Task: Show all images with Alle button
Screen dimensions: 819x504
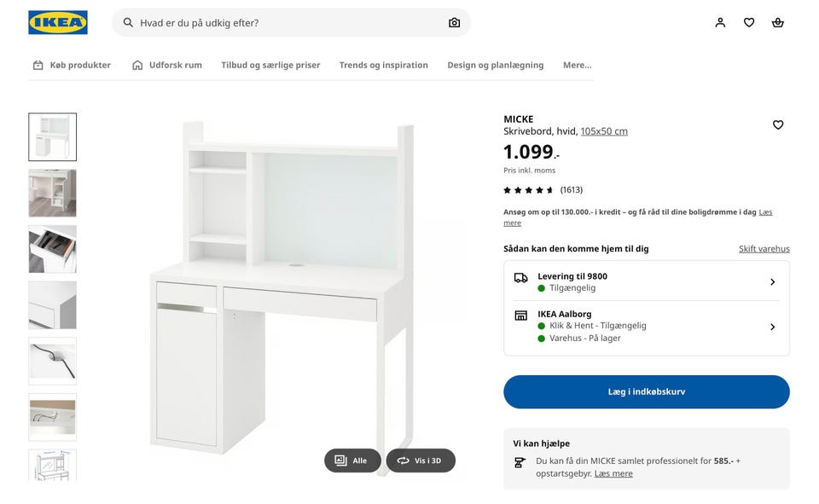Action: [x=352, y=461]
